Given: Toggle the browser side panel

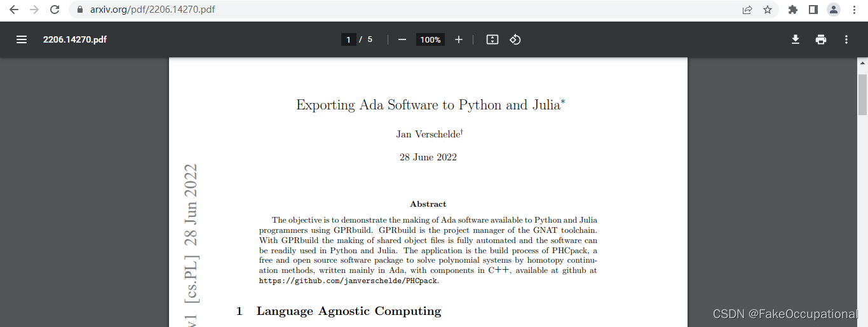Looking at the screenshot, I should click(813, 10).
